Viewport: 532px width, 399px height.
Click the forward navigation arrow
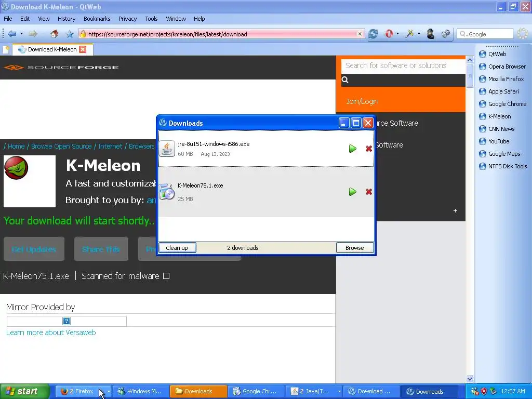coord(33,34)
